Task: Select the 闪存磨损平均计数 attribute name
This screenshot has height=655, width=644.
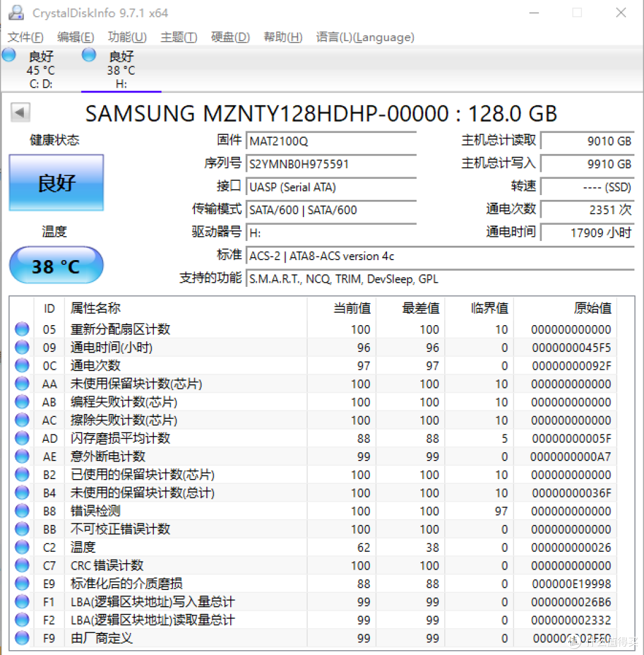Action: pos(120,438)
